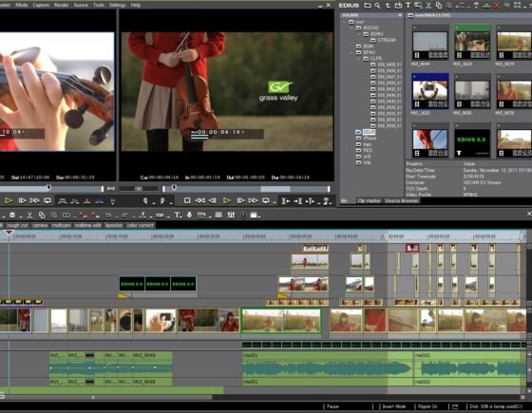This screenshot has height=413, width=532.
Task: Rewind playback in the Recorder monitor
Action: 199,200
